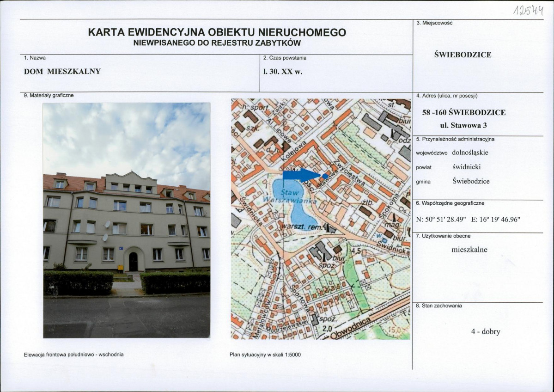The image size is (554, 392).
Task: Click the word województwo in section 5
Action: point(432,153)
